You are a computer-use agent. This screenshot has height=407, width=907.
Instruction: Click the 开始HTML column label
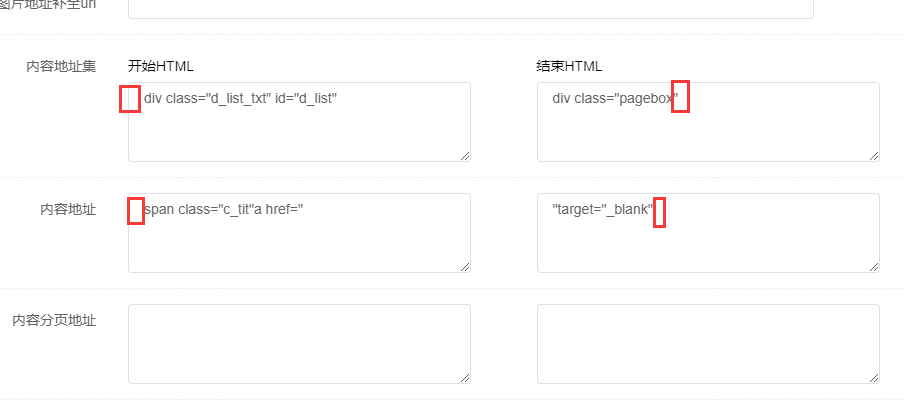coord(161,66)
